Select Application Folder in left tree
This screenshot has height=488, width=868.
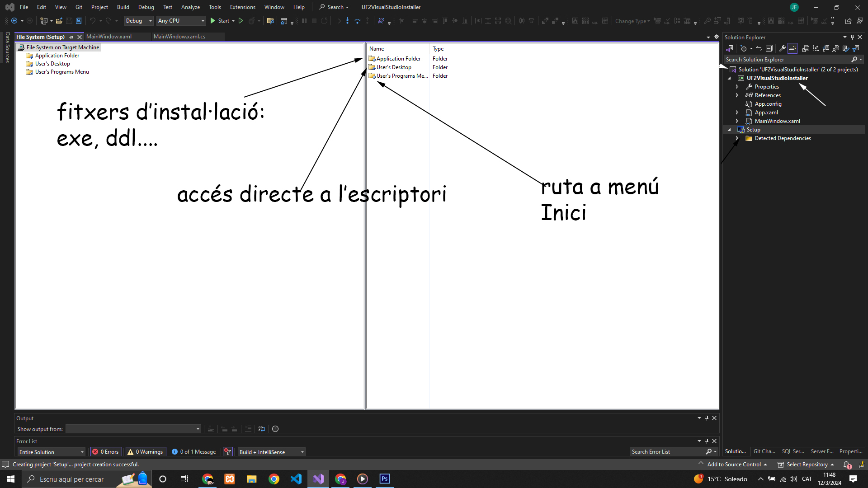coord(57,56)
